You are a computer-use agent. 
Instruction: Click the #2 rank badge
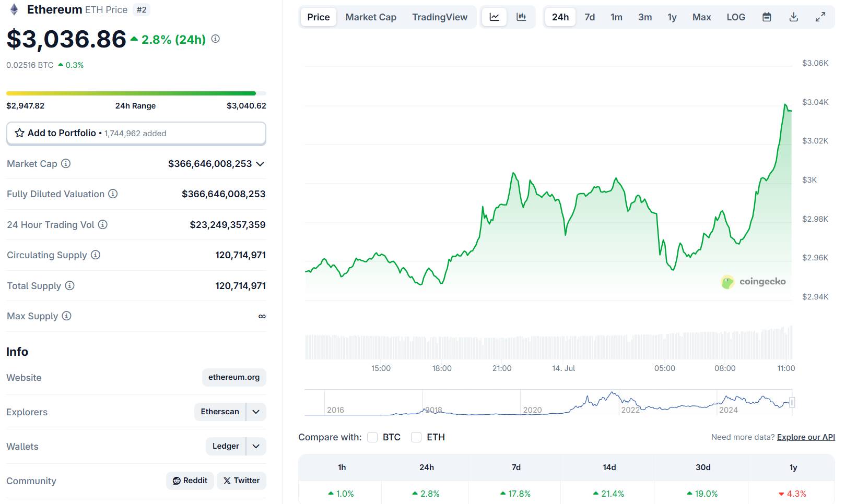pyautogui.click(x=142, y=10)
